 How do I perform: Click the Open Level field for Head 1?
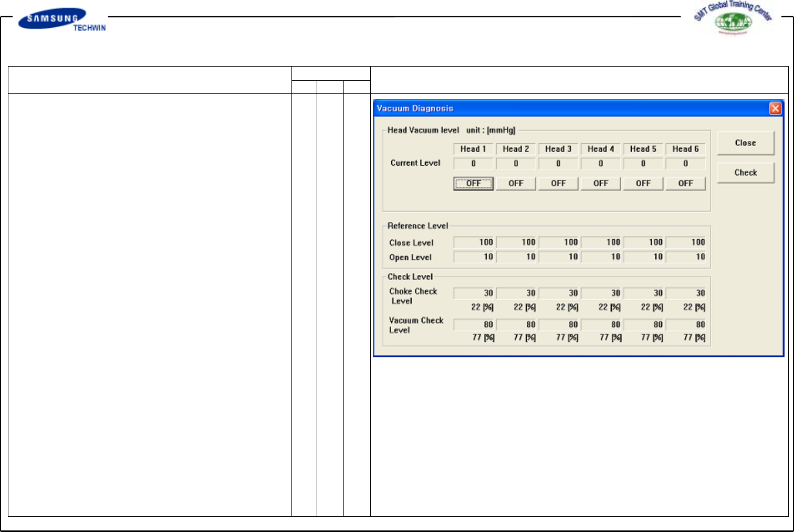[474, 257]
